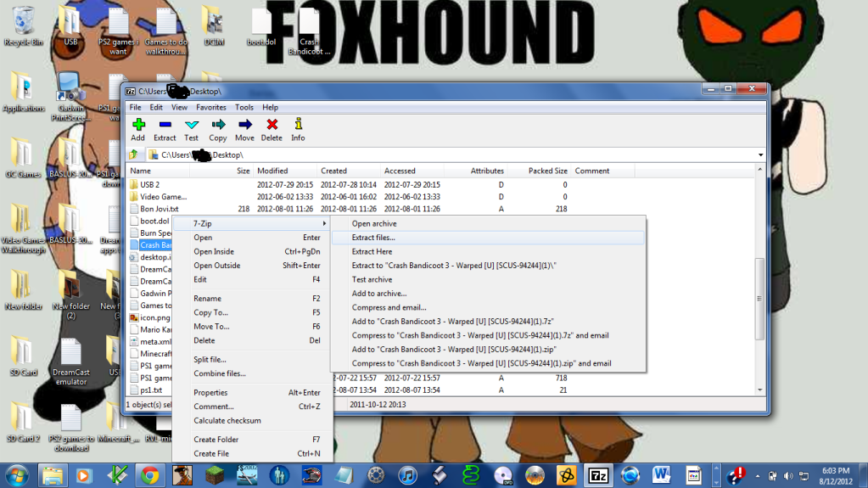Click the Copy toolbar icon
Viewport: 868px width, 488px height.
[x=217, y=130]
